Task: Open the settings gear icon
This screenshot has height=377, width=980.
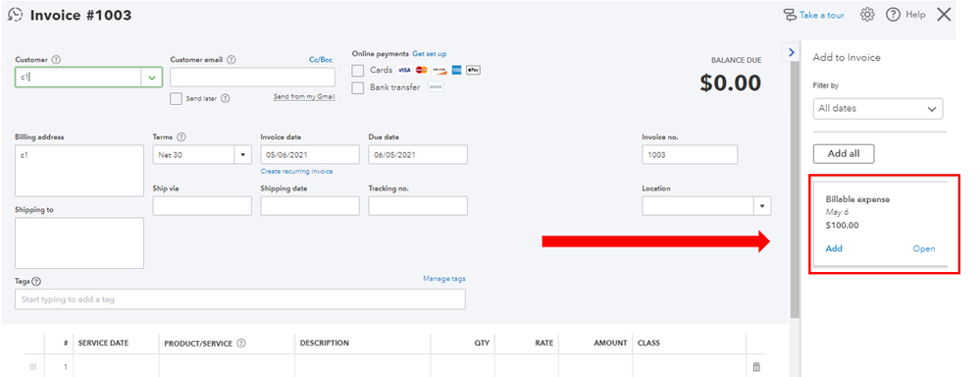Action: [867, 15]
